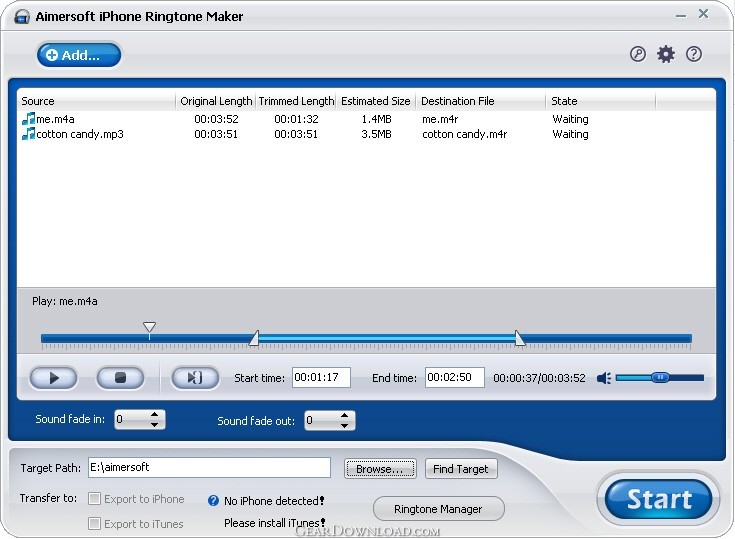Open the Ringtone Manager
The width and height of the screenshot is (735, 539).
[x=438, y=509]
